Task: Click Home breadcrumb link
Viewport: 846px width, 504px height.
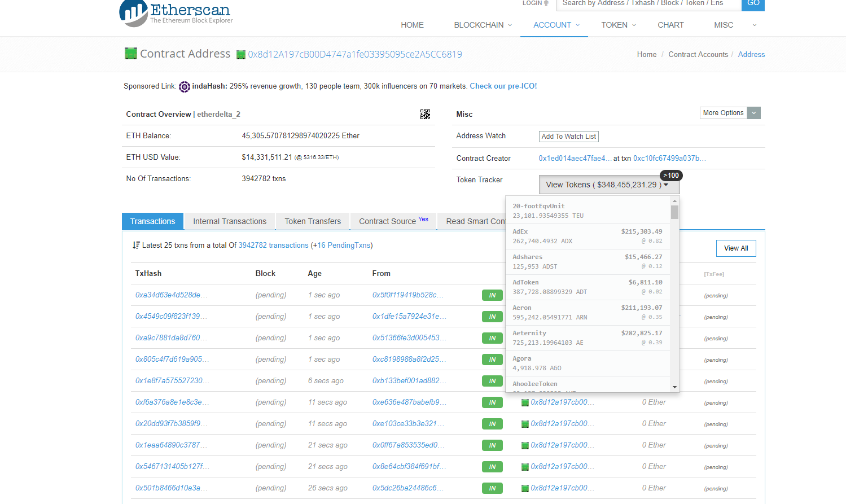Action: tap(647, 55)
